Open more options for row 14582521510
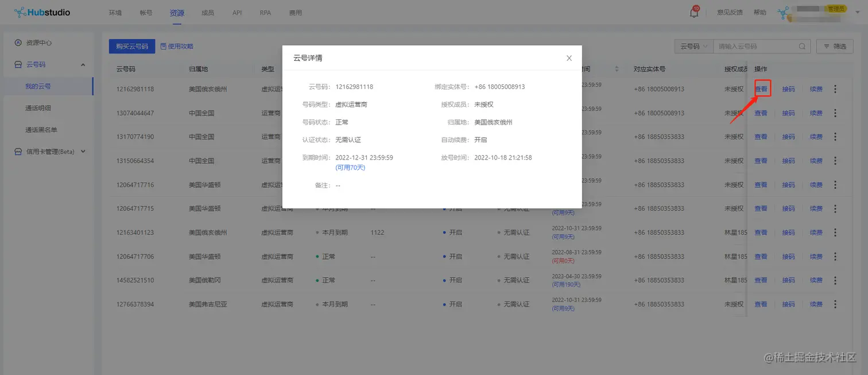This screenshot has height=375, width=868. click(835, 280)
